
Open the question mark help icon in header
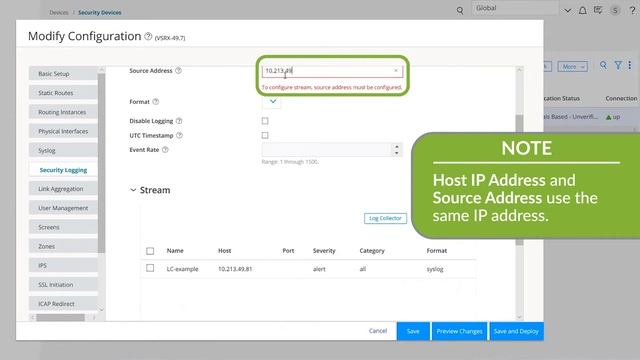tap(632, 11)
